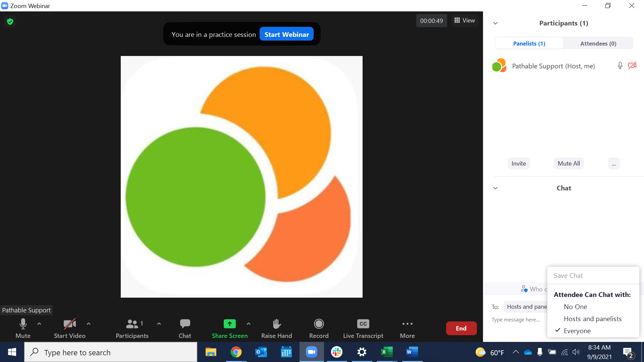This screenshot has height=362, width=644.
Task: Click the microphone icon next to Pathable Support
Action: (x=620, y=66)
